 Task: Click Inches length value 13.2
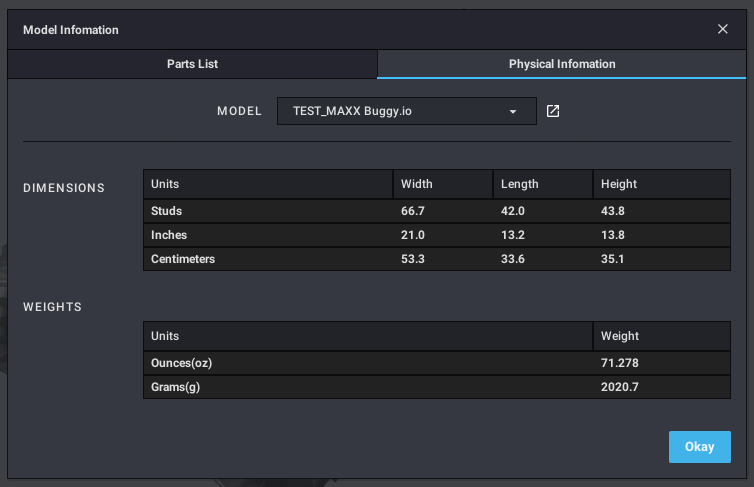[513, 235]
